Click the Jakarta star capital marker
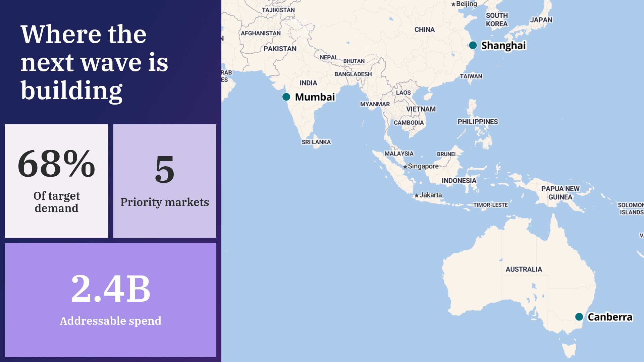644x362 pixels. pyautogui.click(x=417, y=195)
